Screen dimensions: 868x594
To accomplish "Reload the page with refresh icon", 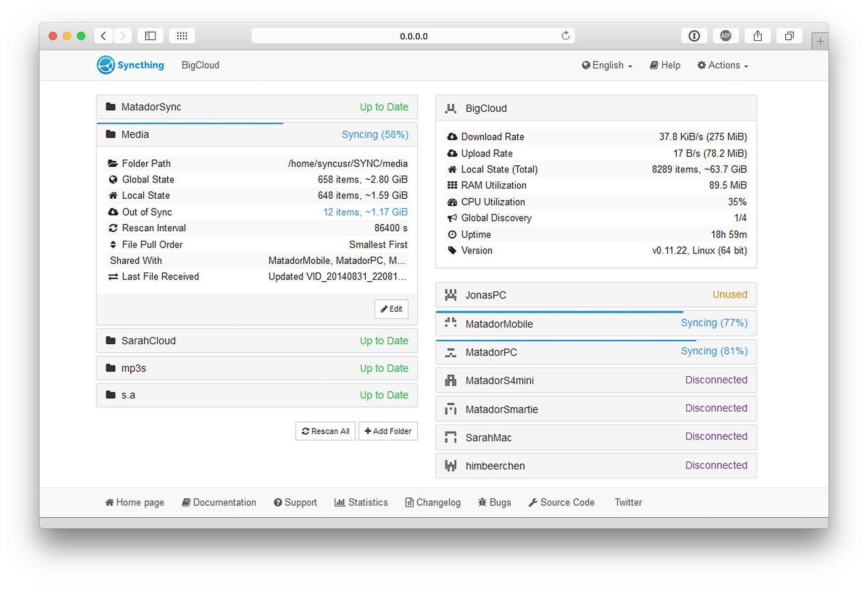I will point(565,36).
